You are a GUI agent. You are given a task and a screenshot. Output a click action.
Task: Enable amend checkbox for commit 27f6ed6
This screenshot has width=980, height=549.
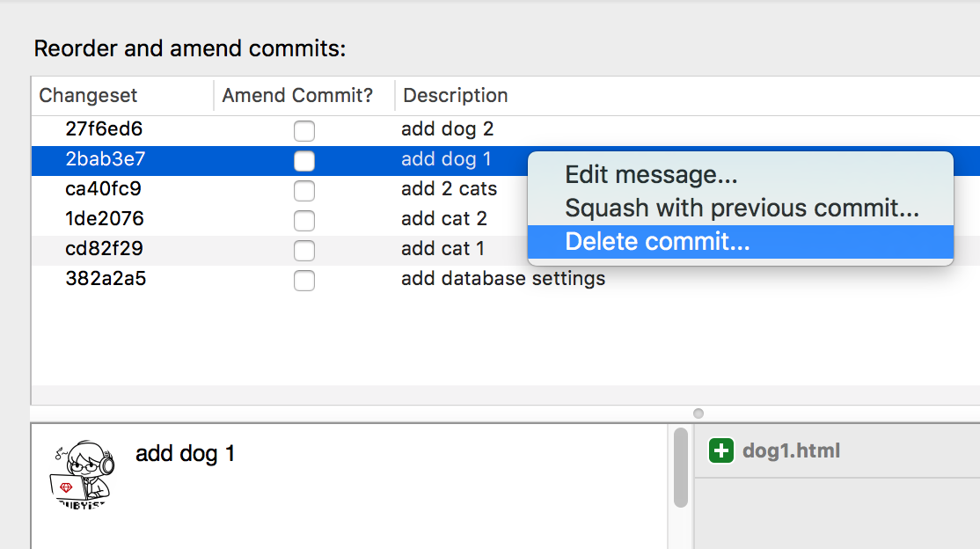tap(304, 130)
